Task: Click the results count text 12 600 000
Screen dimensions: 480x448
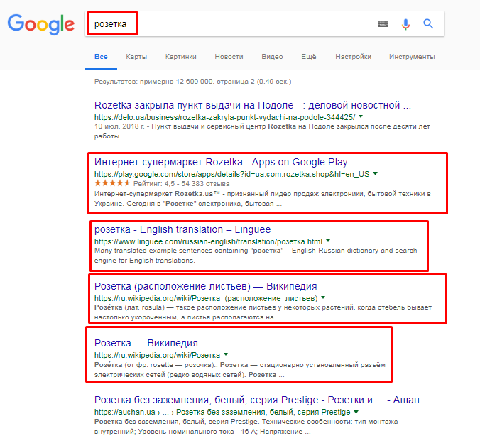Action: [x=193, y=82]
